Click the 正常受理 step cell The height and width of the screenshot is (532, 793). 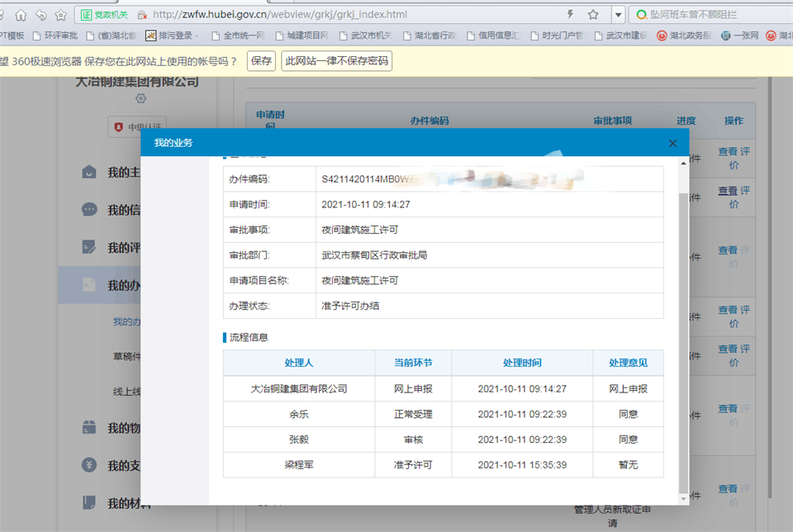(x=413, y=414)
